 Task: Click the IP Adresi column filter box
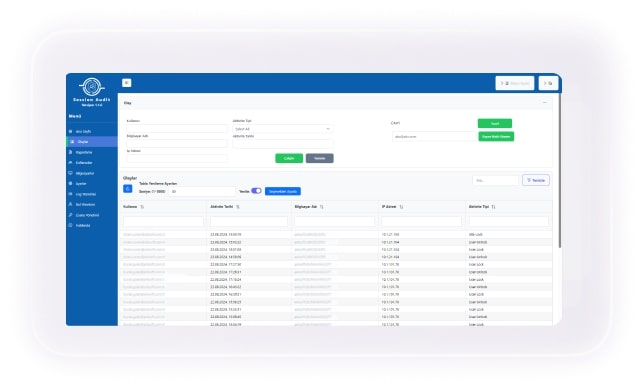coord(422,222)
